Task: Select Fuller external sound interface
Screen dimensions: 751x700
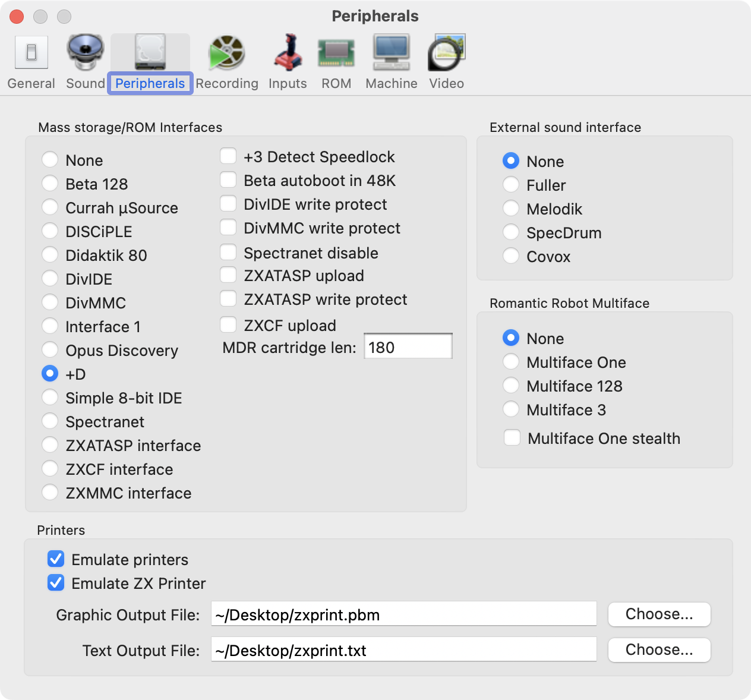Action: point(511,184)
